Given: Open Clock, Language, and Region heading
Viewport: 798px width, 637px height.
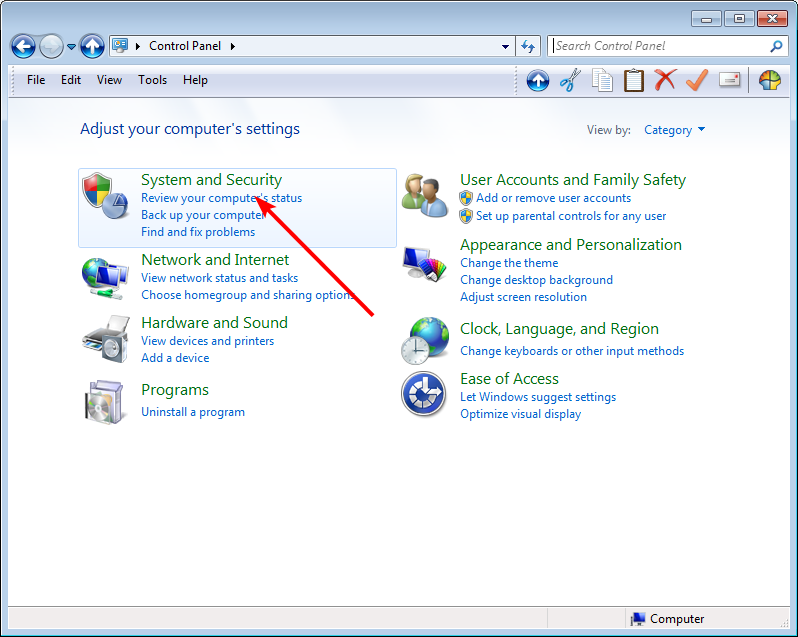Looking at the screenshot, I should point(559,329).
